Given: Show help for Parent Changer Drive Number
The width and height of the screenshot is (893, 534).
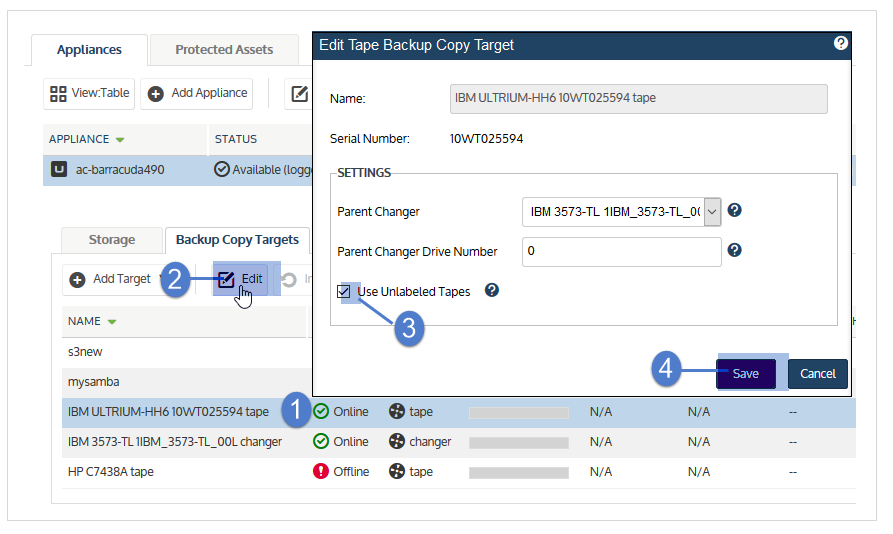Looking at the screenshot, I should point(735,250).
